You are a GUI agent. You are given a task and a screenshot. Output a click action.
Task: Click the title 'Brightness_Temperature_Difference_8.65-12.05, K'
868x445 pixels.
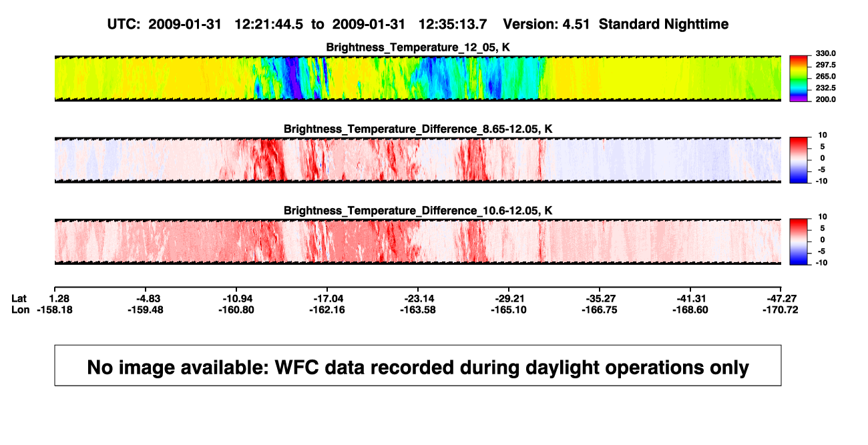[418, 129]
